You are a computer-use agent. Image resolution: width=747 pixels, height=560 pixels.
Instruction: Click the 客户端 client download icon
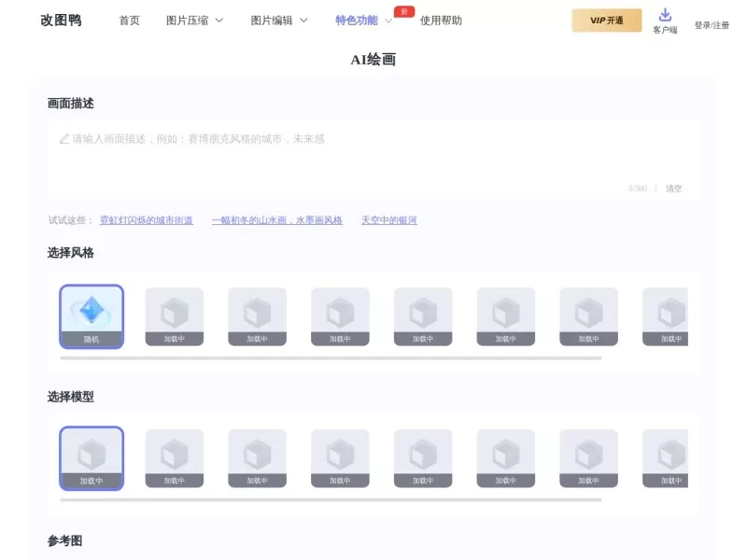tap(666, 16)
